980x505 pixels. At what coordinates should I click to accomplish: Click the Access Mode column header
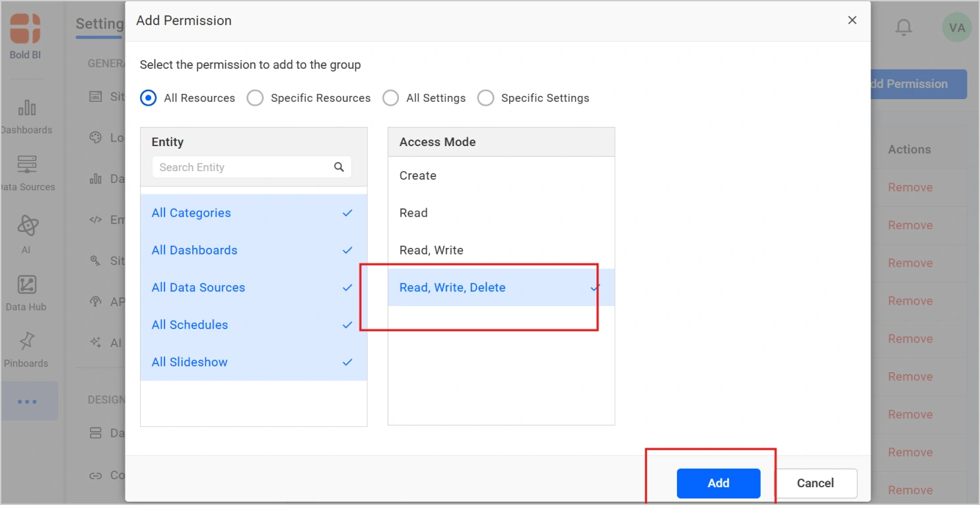(x=438, y=142)
